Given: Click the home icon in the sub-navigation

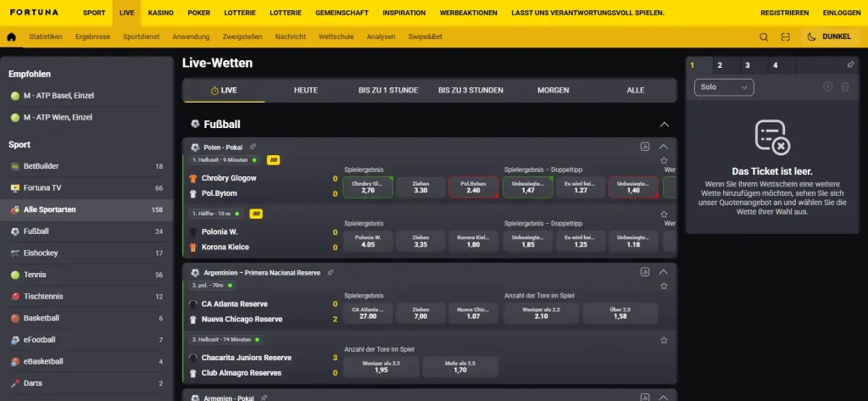Looking at the screenshot, I should pos(11,37).
